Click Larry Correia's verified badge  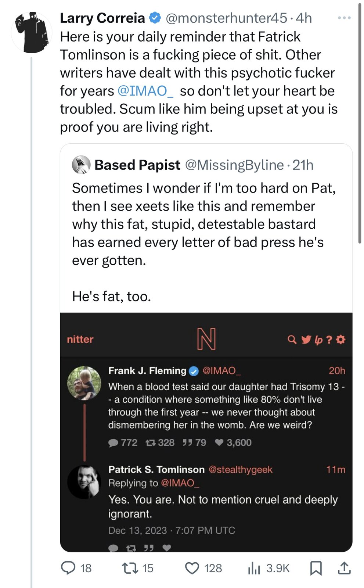[x=155, y=18]
